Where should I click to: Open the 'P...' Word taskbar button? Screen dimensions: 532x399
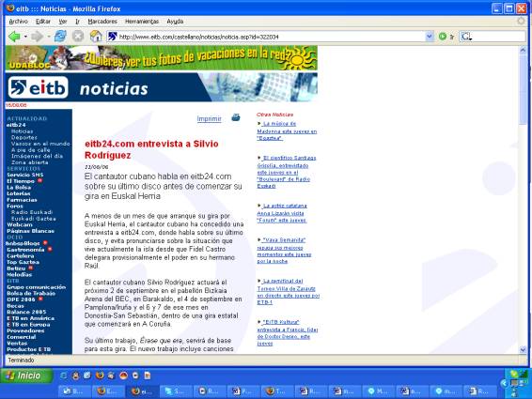point(243,391)
